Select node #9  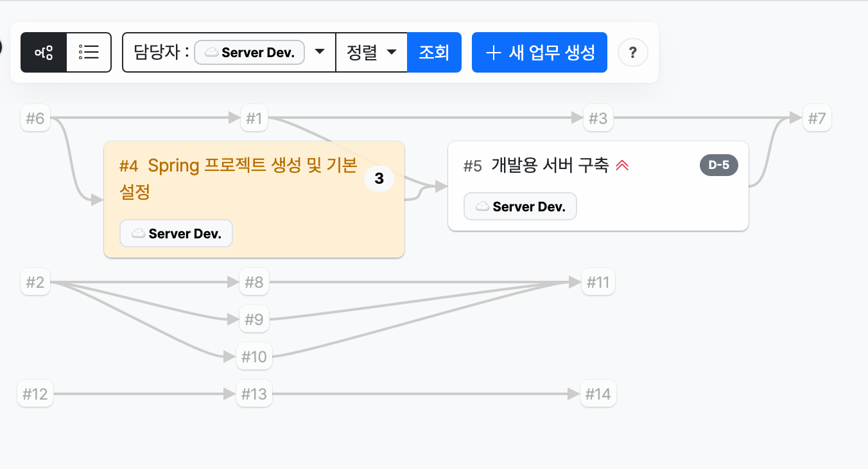coord(254,319)
